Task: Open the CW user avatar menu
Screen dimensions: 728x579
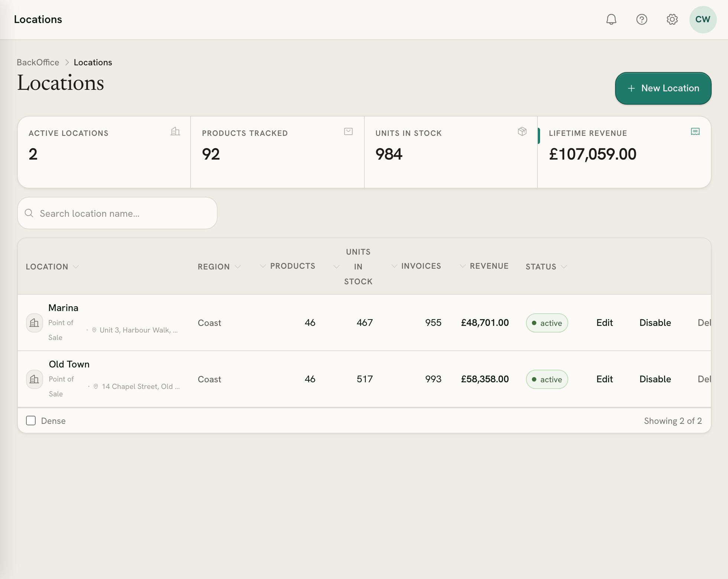Action: (x=703, y=19)
